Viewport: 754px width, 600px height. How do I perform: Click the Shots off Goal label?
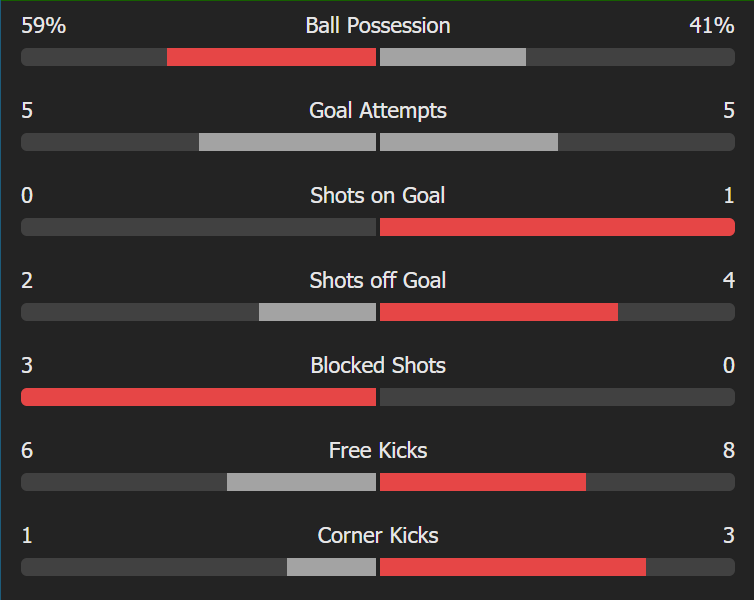coord(377,281)
